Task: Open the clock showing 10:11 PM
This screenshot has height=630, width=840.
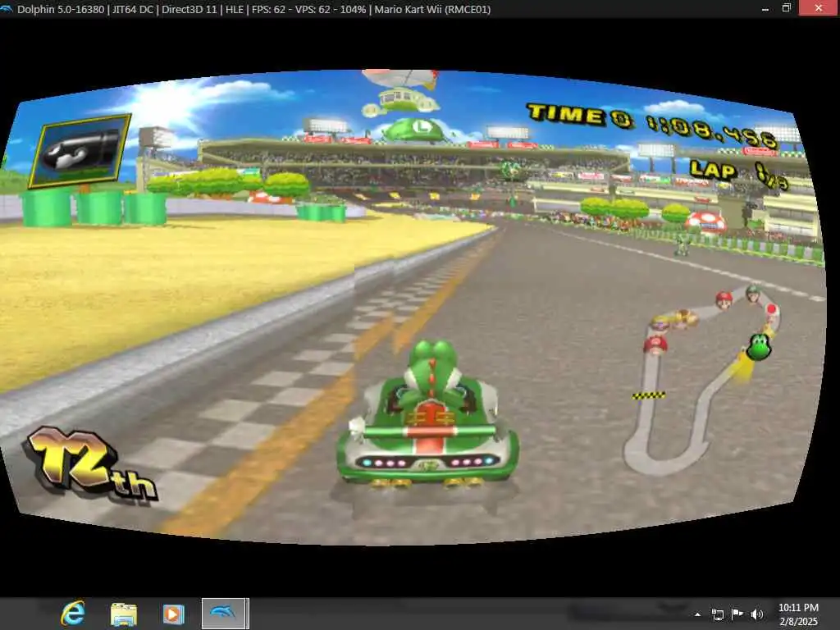Action: point(798,614)
